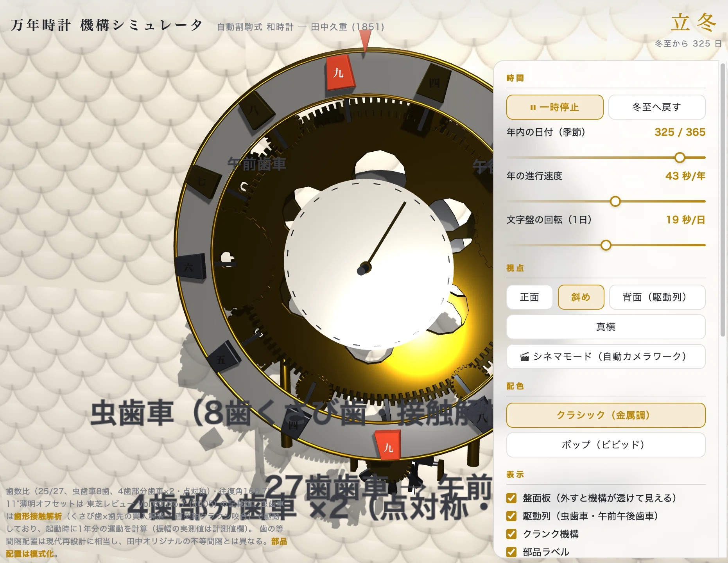This screenshot has height=563, width=728.
Task: Select the 斜め oblique view
Action: click(581, 297)
